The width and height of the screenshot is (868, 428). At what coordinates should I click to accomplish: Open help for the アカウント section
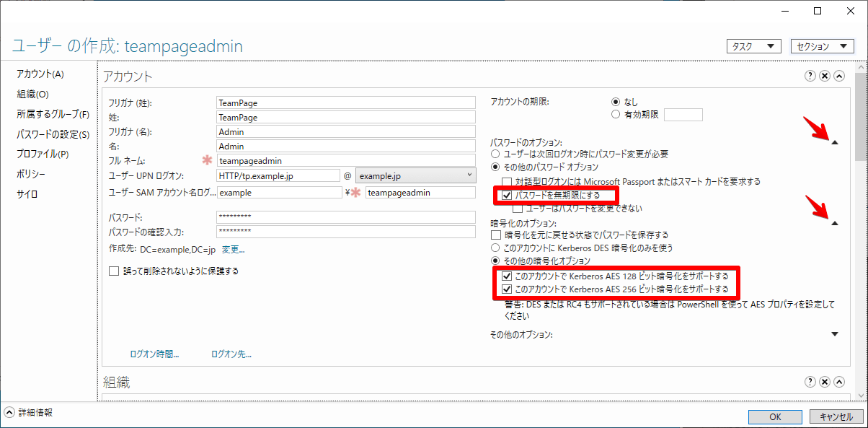[810, 75]
